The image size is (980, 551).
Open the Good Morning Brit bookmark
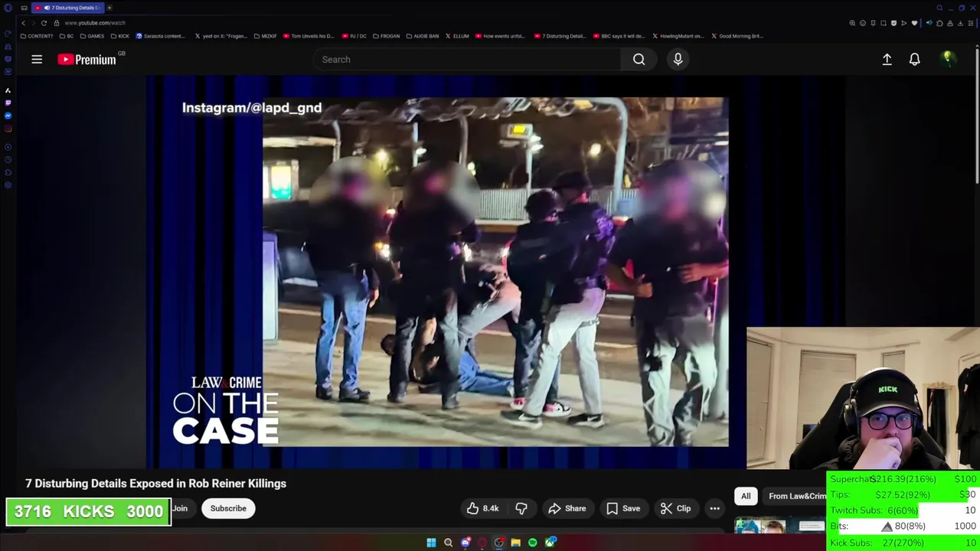click(737, 36)
